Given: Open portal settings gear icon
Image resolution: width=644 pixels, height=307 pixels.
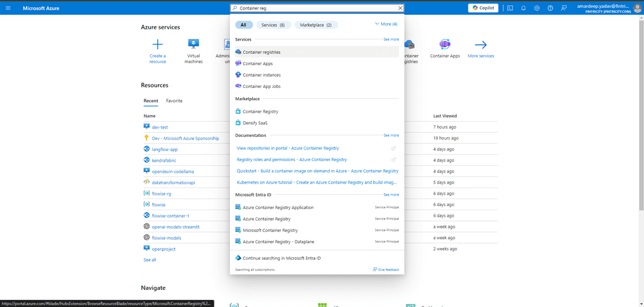Looking at the screenshot, I should [x=537, y=8].
